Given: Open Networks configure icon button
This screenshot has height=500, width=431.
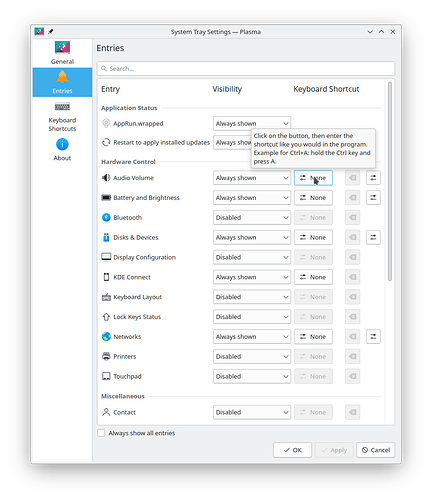Looking at the screenshot, I should pyautogui.click(x=373, y=336).
